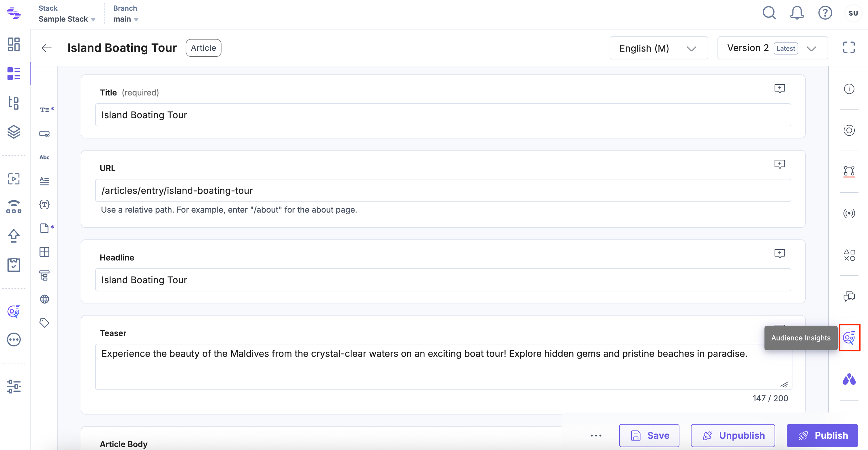
Task: Open Settings sliders icon in left sidebar
Action: (x=14, y=386)
